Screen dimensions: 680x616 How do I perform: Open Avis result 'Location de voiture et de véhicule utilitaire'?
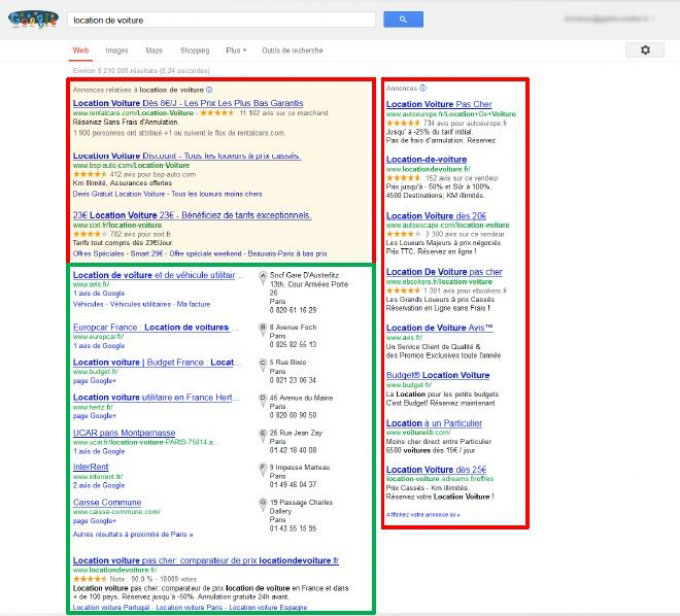pyautogui.click(x=158, y=275)
